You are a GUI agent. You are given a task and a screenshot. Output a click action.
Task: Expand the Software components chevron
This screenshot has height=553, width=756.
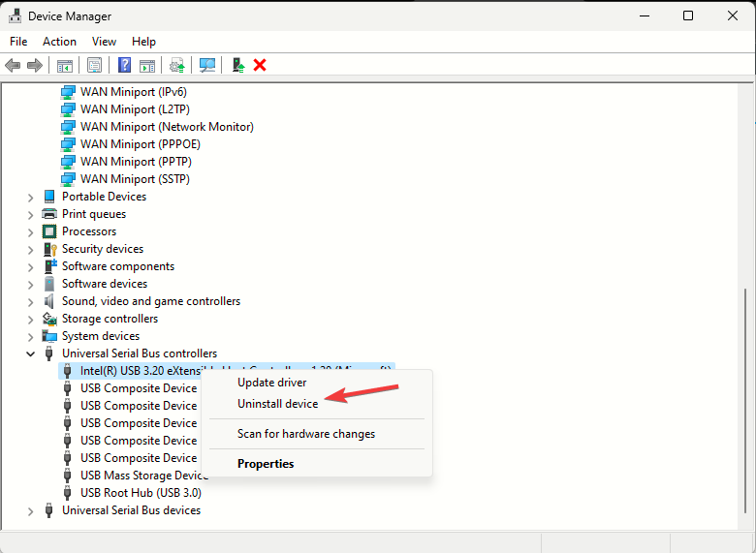(x=30, y=267)
